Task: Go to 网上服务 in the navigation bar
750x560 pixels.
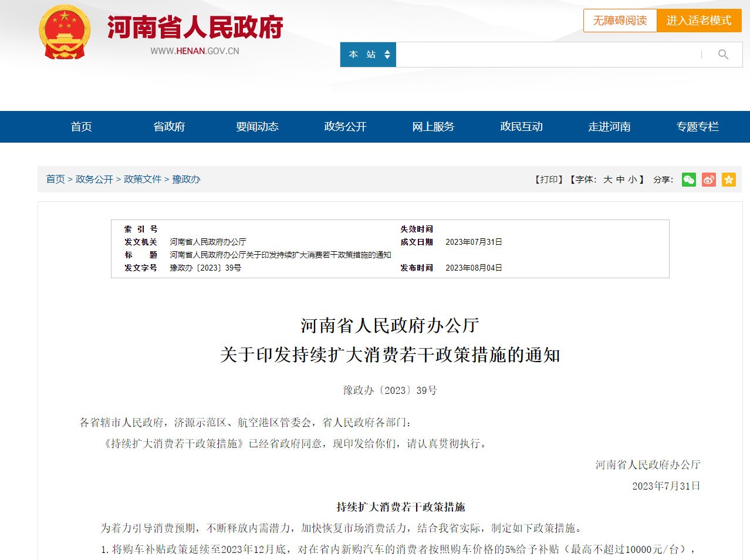Action: 433,127
